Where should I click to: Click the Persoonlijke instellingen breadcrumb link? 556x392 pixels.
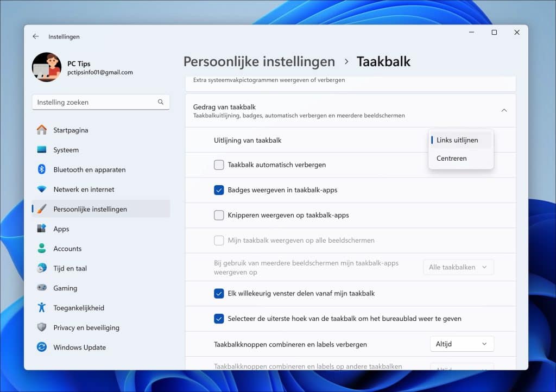(259, 62)
